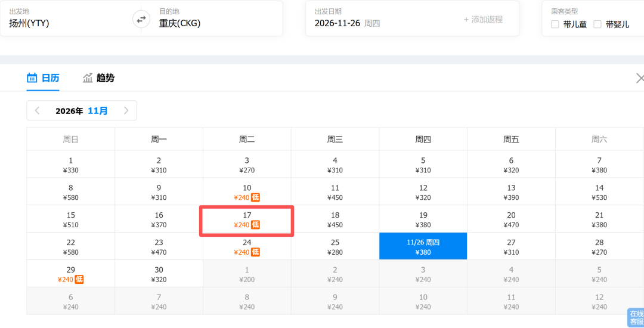
Task: Pick December 9 greyed date
Action: point(335,301)
